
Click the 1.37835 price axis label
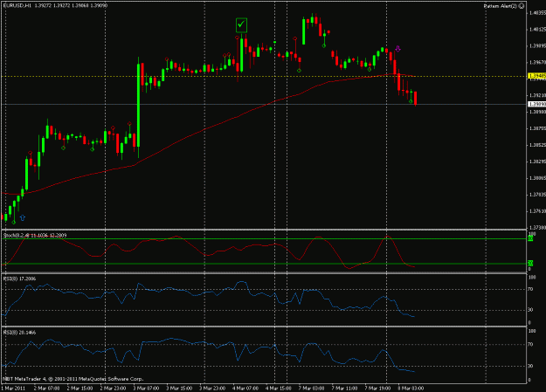[x=537, y=195]
